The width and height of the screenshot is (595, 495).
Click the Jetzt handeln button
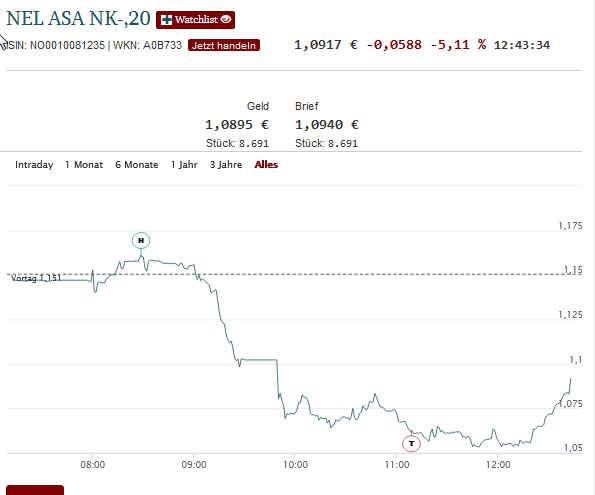click(224, 45)
